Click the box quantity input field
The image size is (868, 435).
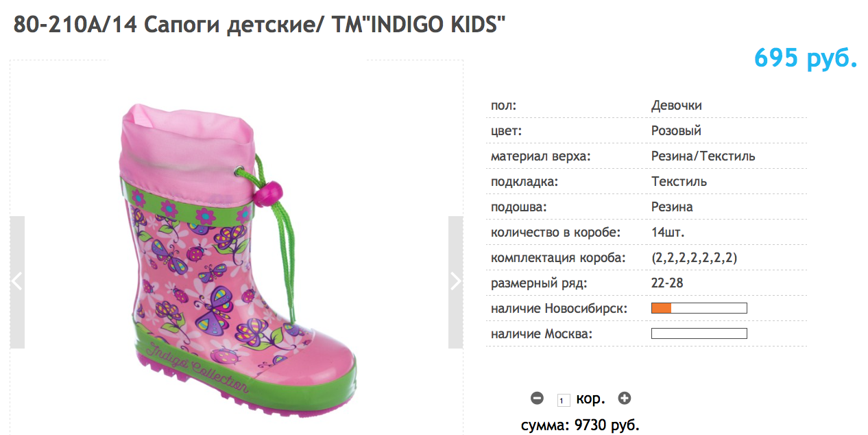(x=563, y=399)
